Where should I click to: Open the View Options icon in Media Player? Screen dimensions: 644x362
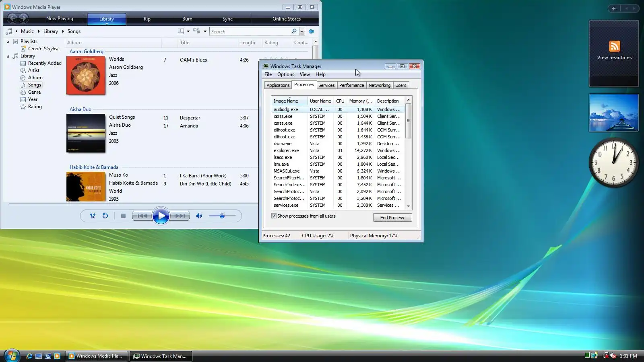(196, 31)
